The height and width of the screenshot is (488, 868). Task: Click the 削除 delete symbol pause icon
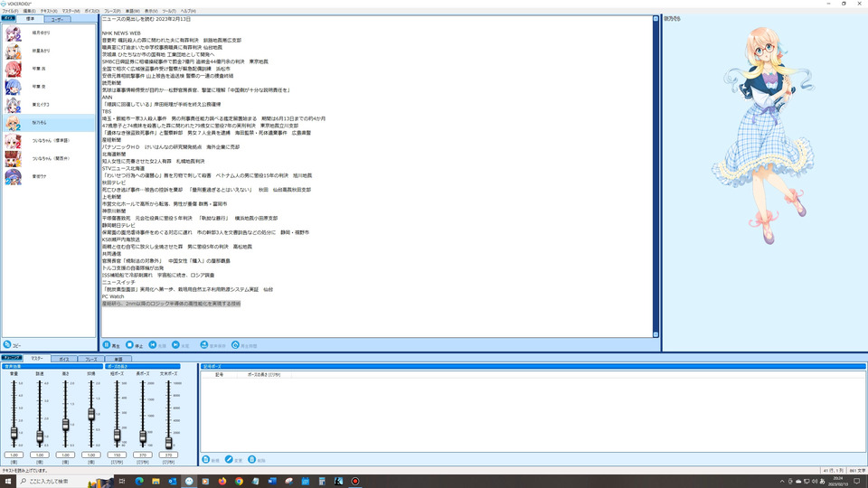pyautogui.click(x=252, y=460)
